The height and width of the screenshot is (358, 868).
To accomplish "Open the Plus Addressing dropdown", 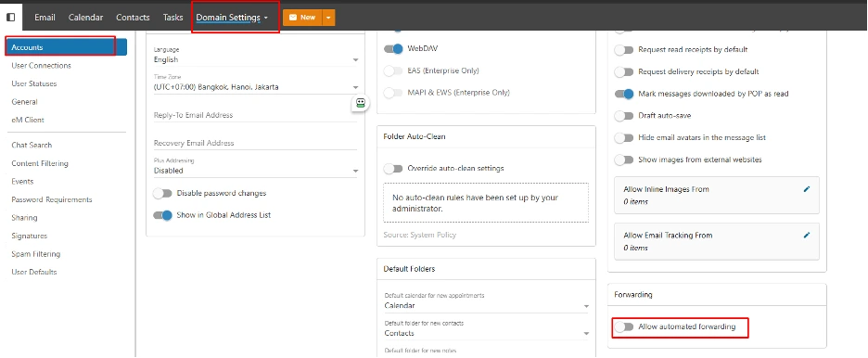I will pyautogui.click(x=256, y=171).
